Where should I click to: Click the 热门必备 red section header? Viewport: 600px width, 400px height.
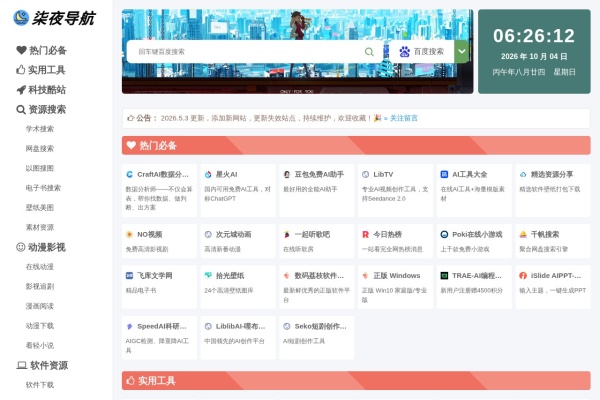point(356,145)
